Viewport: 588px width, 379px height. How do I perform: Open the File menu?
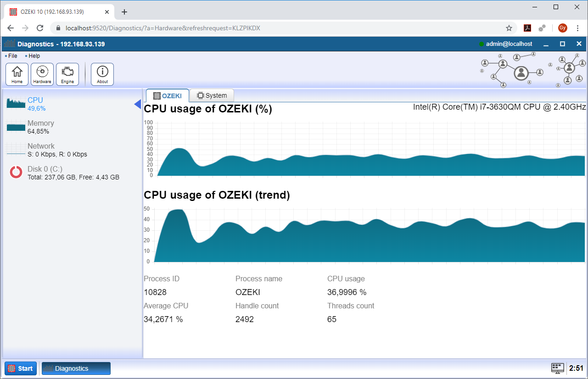coord(12,56)
